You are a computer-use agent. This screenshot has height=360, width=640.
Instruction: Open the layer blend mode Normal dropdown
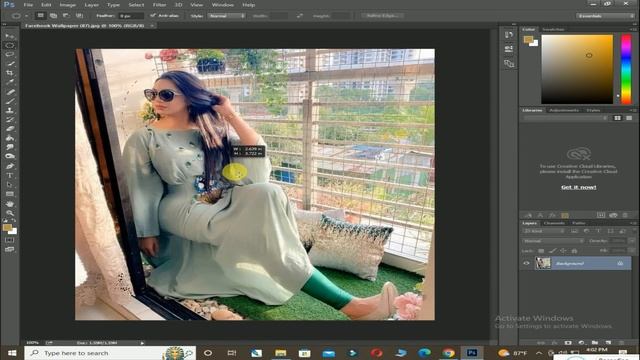point(553,241)
